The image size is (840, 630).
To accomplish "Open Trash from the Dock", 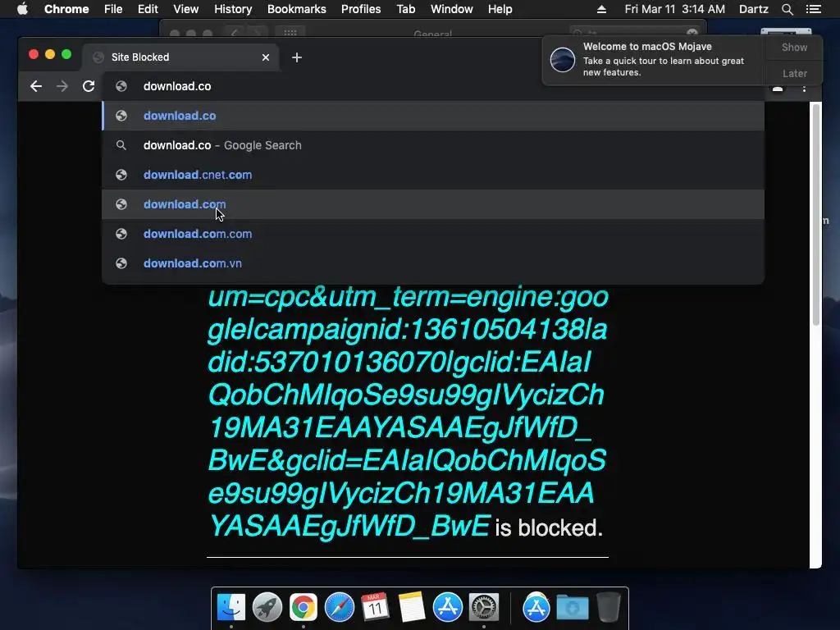I will pyautogui.click(x=609, y=607).
